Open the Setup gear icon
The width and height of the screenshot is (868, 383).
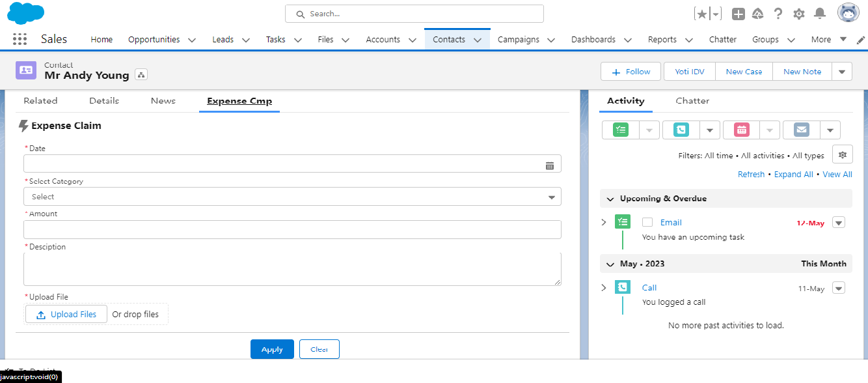799,14
